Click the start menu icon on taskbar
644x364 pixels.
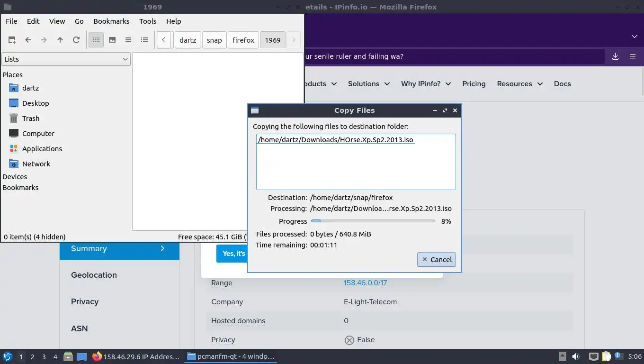[x=7, y=356]
